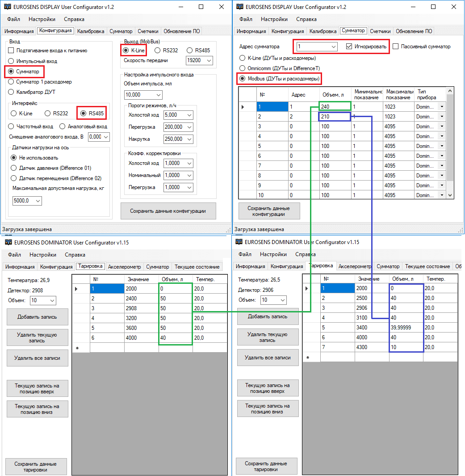Click 'Удалить текущую запись' in bottom-right window

(268, 337)
